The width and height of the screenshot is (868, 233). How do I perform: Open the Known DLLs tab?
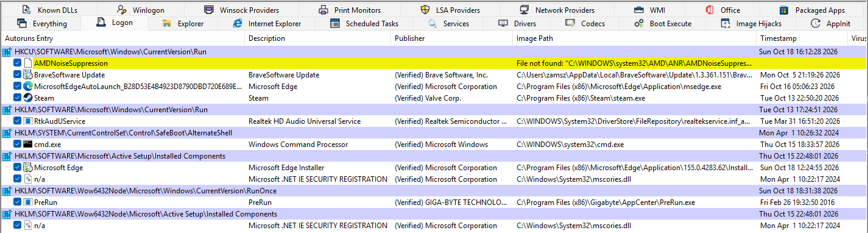pos(50,10)
